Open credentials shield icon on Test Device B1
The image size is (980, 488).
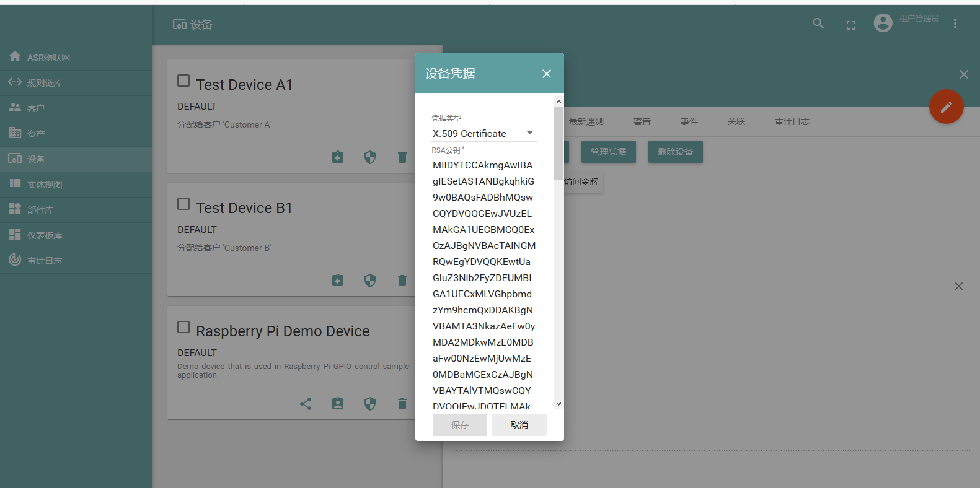pos(370,281)
